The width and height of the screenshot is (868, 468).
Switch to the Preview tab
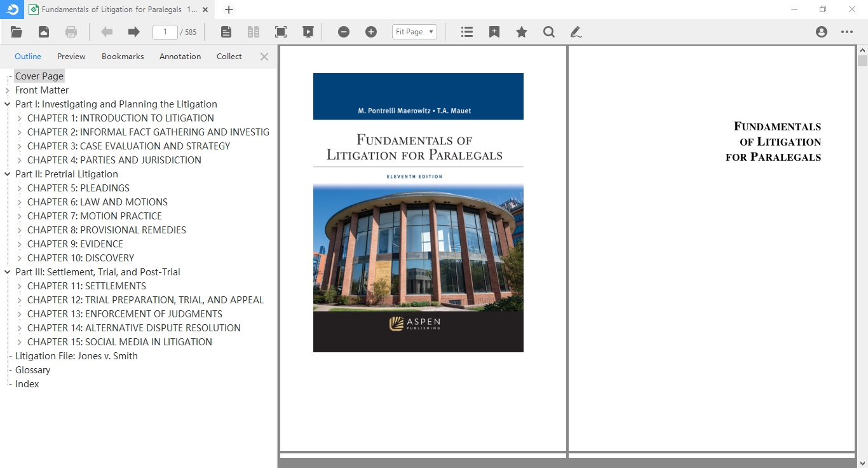71,57
